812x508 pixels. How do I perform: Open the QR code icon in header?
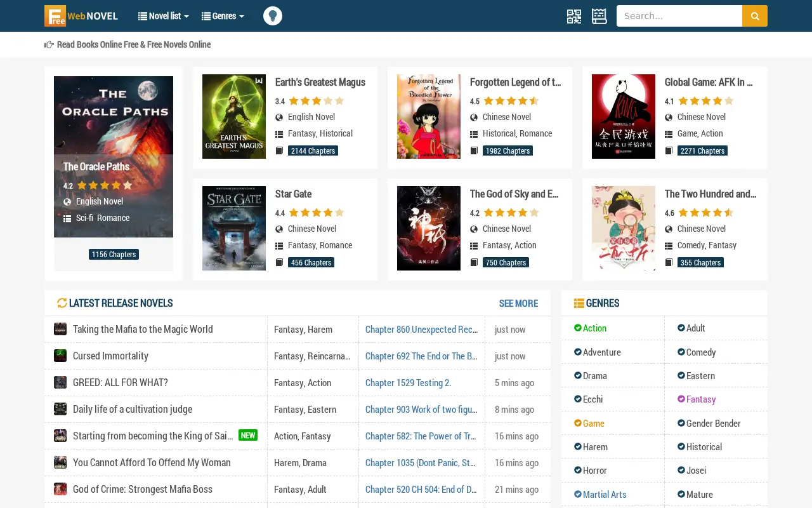point(574,16)
